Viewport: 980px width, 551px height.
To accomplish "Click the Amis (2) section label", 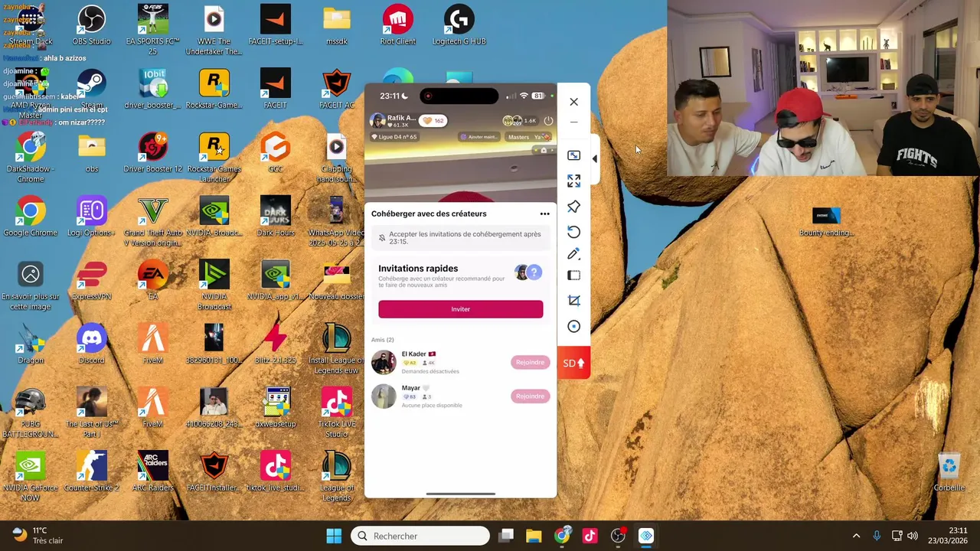I will pyautogui.click(x=382, y=340).
